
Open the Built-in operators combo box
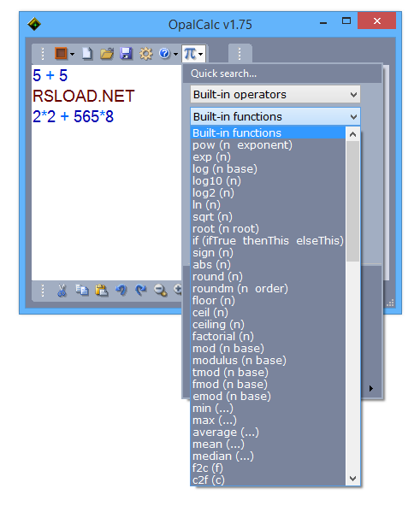pyautogui.click(x=275, y=95)
